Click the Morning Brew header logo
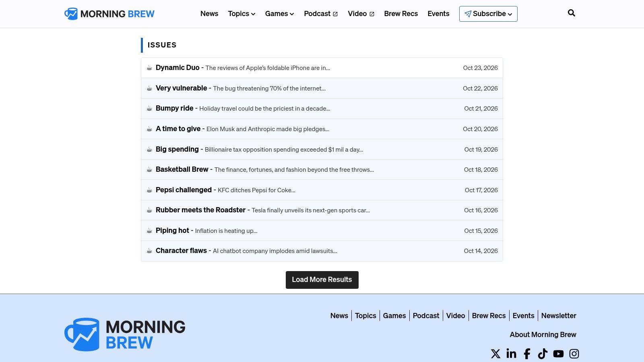The image size is (644, 362). click(109, 14)
